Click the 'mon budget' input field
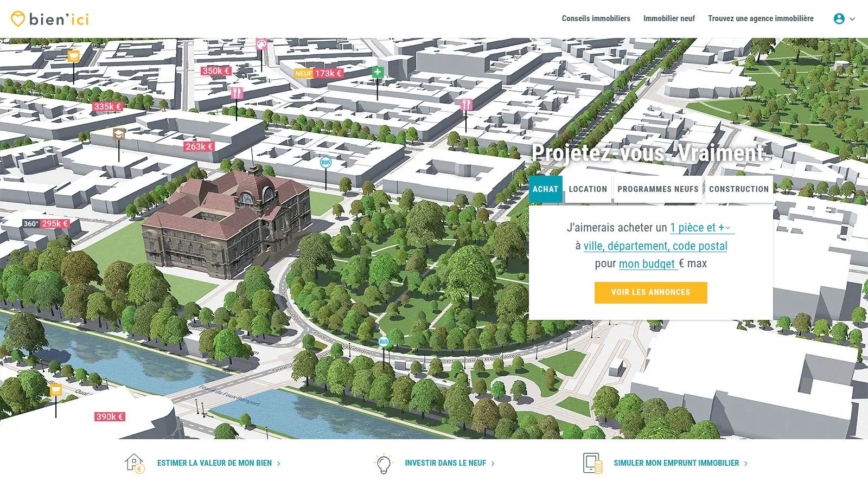 coord(648,264)
